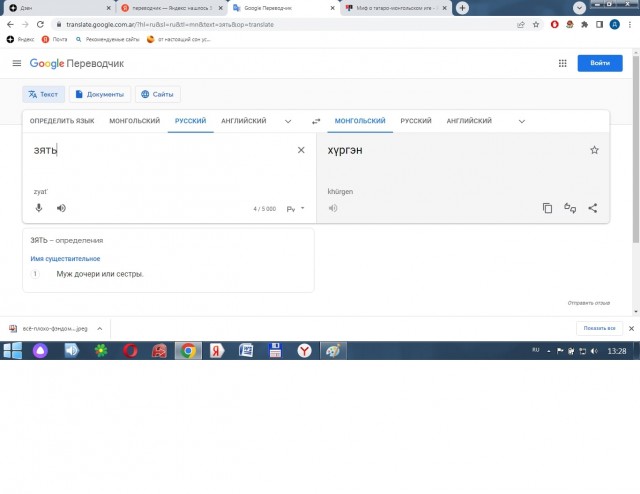This screenshot has height=494, width=640.
Task: Clear the source text field
Action: coord(301,150)
